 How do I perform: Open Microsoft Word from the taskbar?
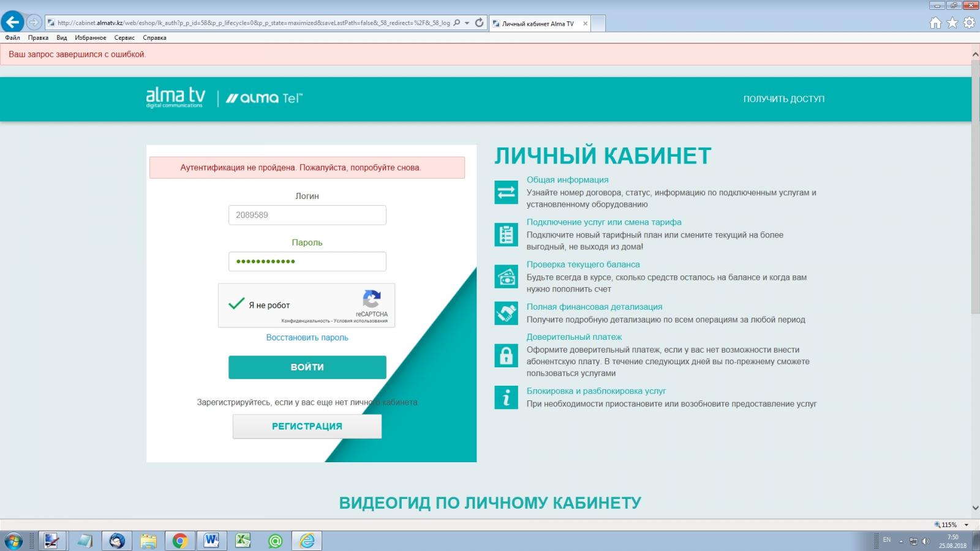click(x=212, y=541)
